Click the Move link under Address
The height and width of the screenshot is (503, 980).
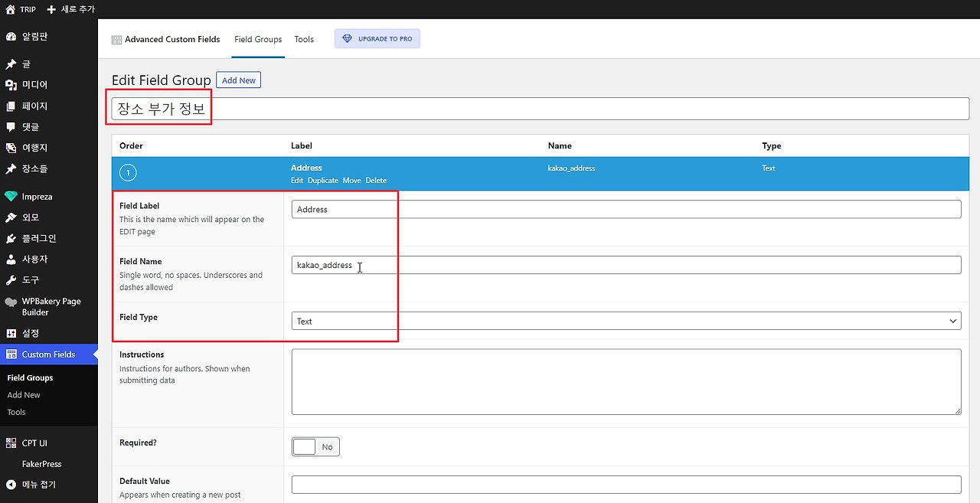tap(351, 181)
